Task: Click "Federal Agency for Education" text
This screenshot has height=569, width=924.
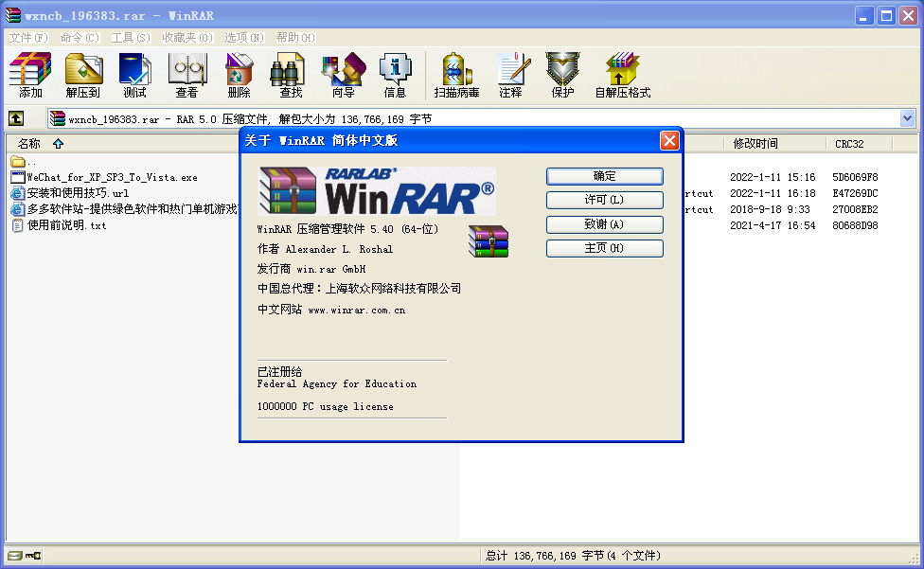Action: (336, 384)
